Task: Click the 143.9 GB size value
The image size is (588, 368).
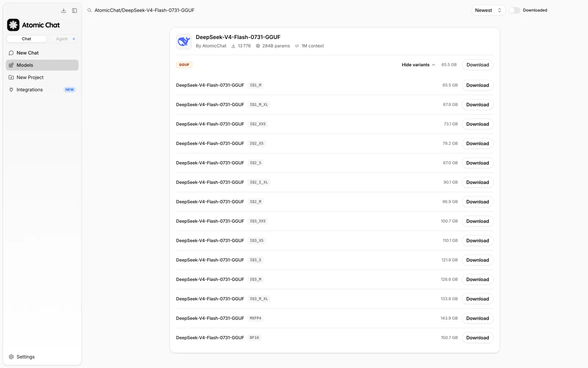Action: (x=449, y=318)
